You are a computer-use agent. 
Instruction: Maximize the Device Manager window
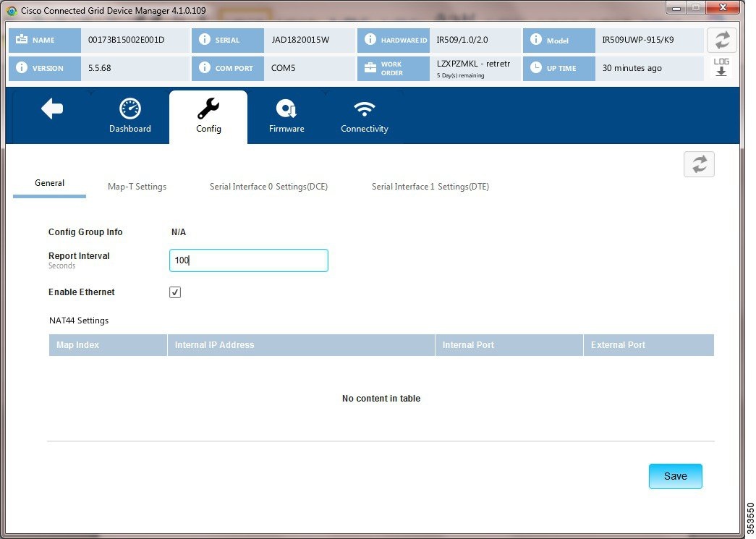(696, 8)
